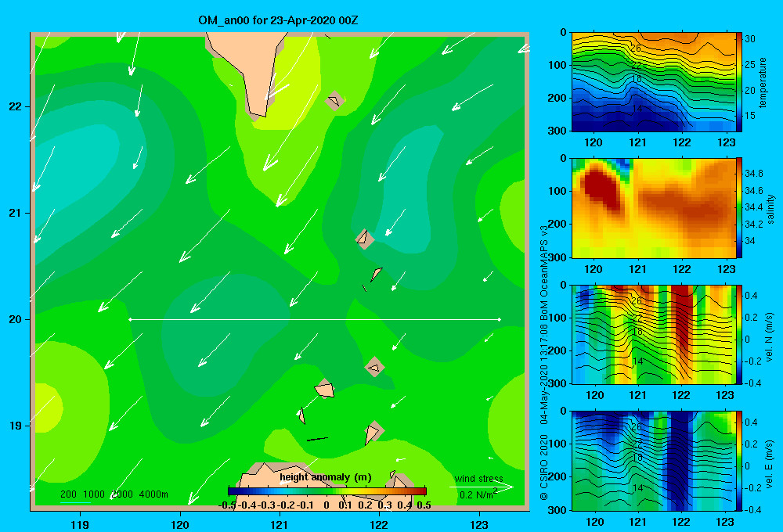Click the '15' tick on temperature colorbar

coord(749,116)
